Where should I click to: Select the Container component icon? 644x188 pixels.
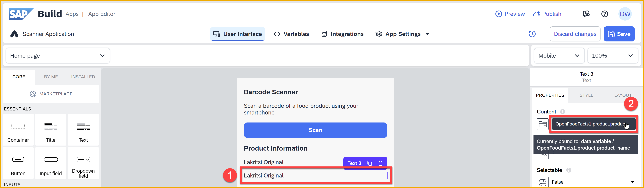(18, 126)
